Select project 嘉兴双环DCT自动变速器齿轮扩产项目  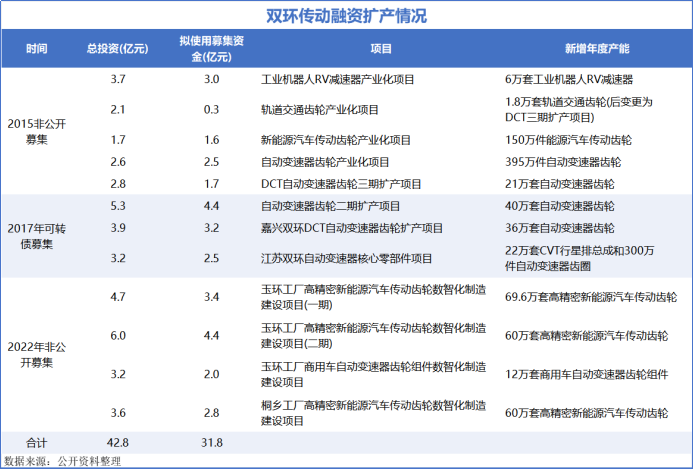pos(352,228)
